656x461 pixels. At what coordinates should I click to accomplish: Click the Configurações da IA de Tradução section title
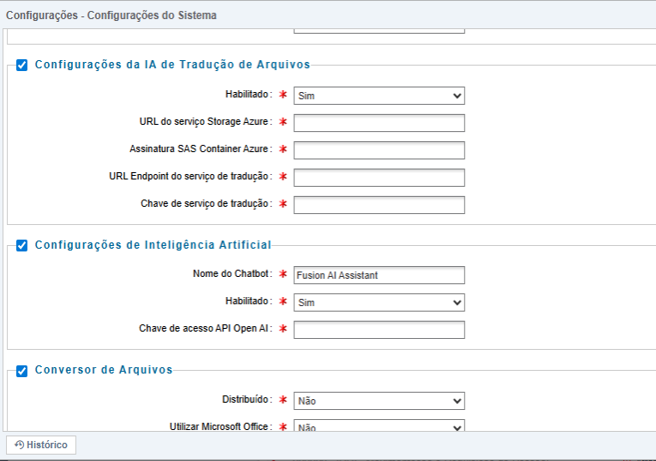pyautogui.click(x=172, y=65)
